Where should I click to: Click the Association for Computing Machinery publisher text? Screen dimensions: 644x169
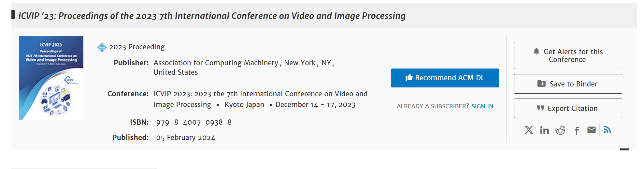coord(216,63)
